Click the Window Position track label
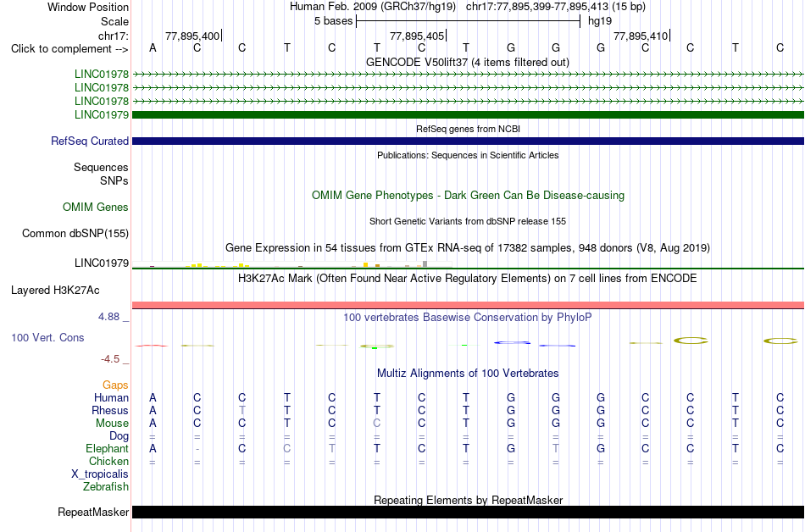805x532 pixels. [x=88, y=7]
